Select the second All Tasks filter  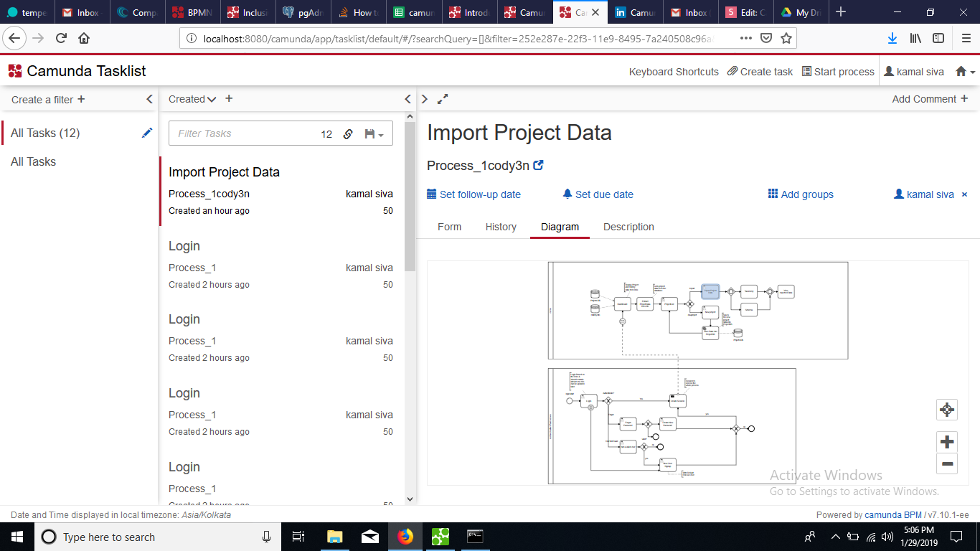(x=33, y=161)
